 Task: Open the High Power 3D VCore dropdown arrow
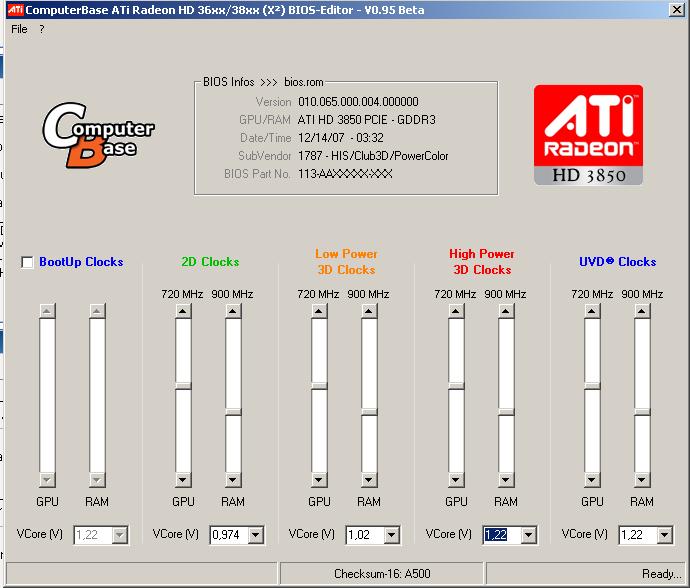point(528,535)
